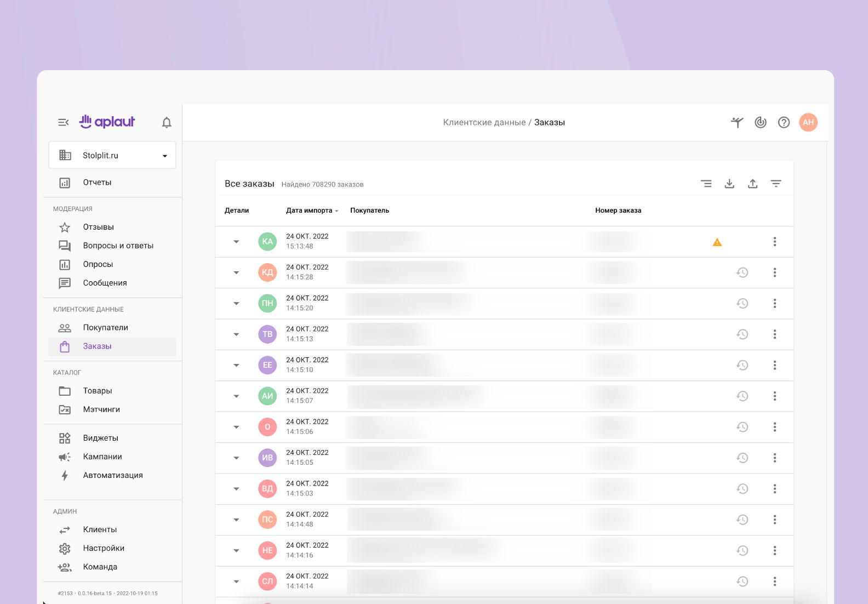Click the upload orders icon
The image size is (868, 604).
click(753, 184)
